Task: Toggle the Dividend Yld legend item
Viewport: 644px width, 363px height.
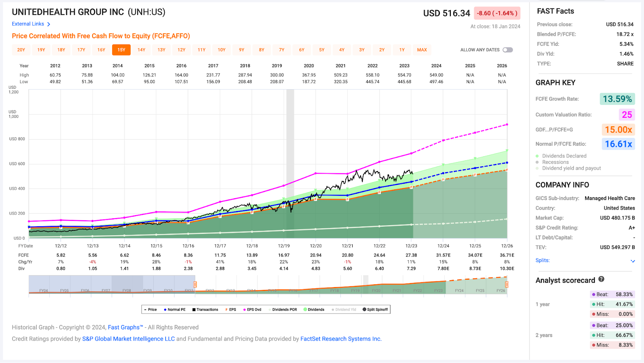Action: [344, 310]
